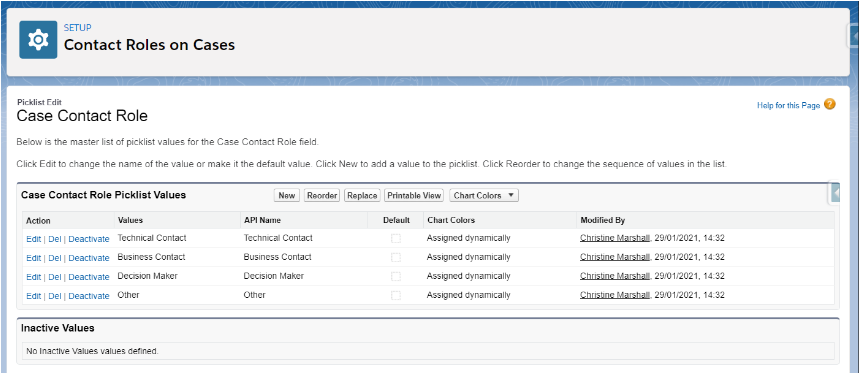This screenshot has height=373, width=859.
Task: Select Decision Maker in the Values column
Action: tap(147, 276)
